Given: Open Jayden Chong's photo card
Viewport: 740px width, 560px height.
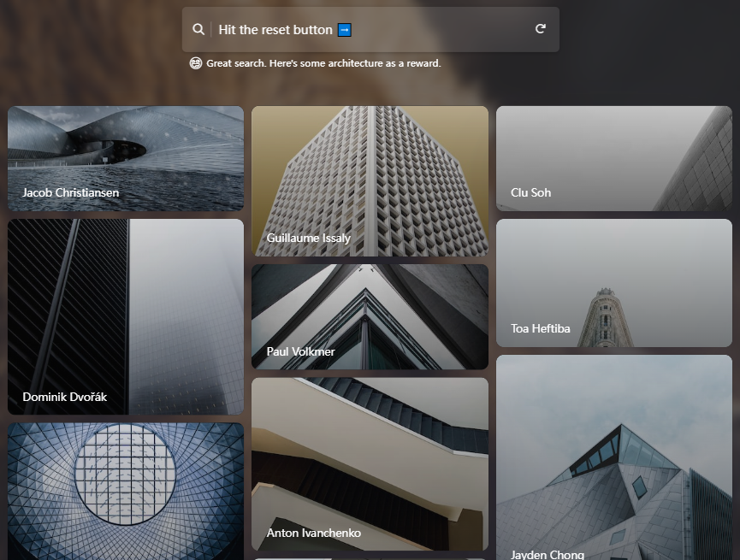Looking at the screenshot, I should click(614, 457).
